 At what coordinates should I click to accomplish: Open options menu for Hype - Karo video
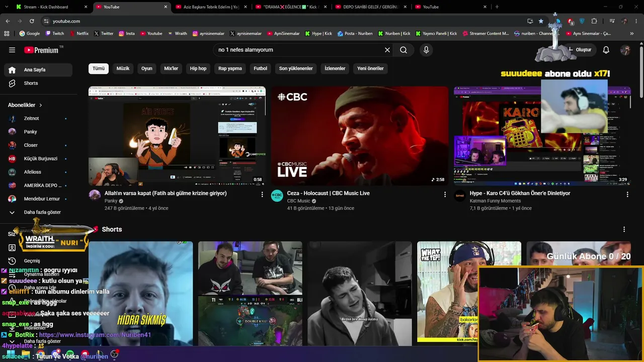(627, 195)
